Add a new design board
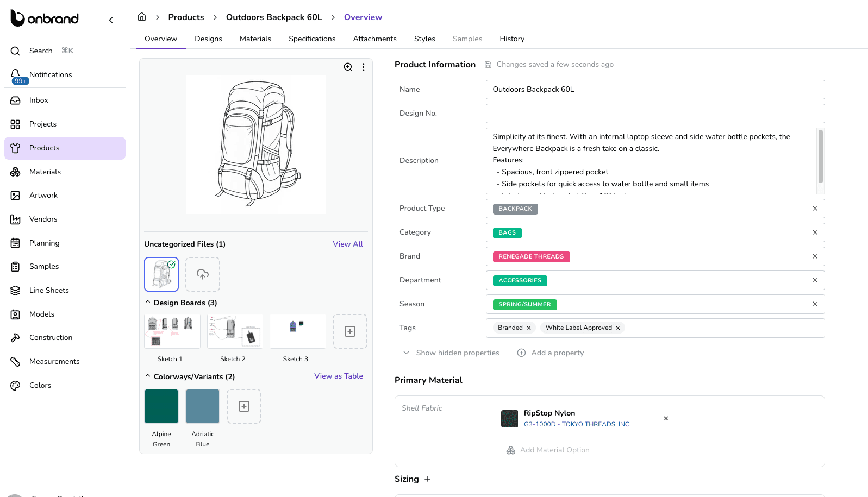868x497 pixels. [x=350, y=331]
